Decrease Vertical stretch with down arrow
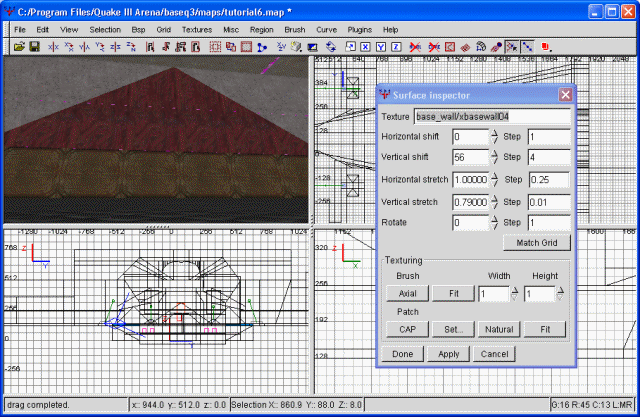This screenshot has height=417, width=640. pos(495,206)
